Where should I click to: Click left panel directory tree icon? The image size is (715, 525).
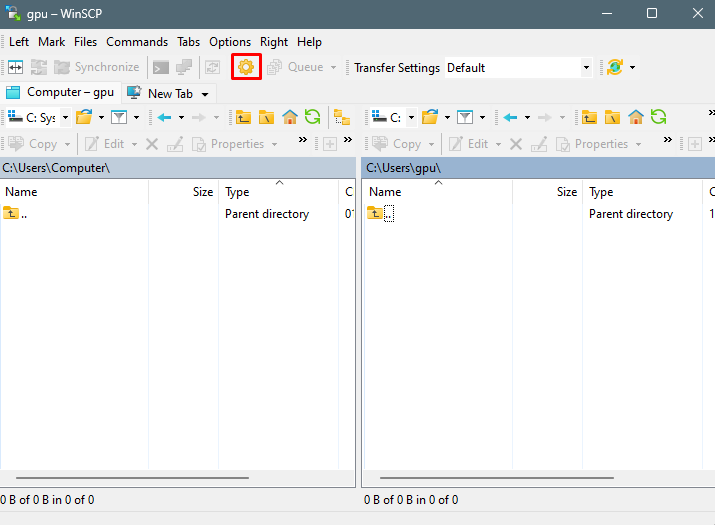[342, 117]
